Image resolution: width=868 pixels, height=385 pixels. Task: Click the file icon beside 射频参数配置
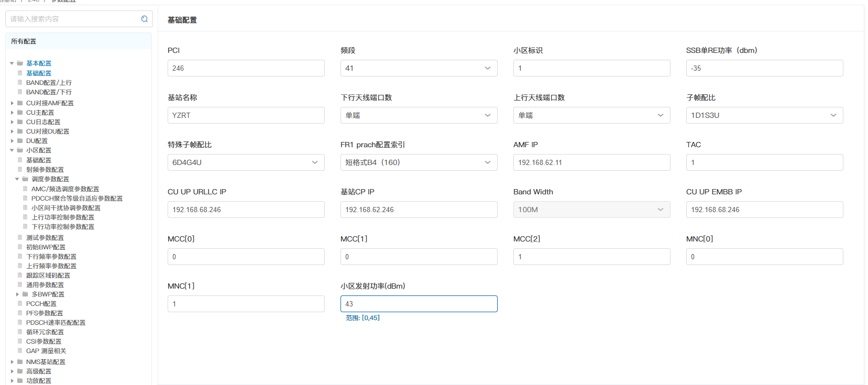coord(20,170)
